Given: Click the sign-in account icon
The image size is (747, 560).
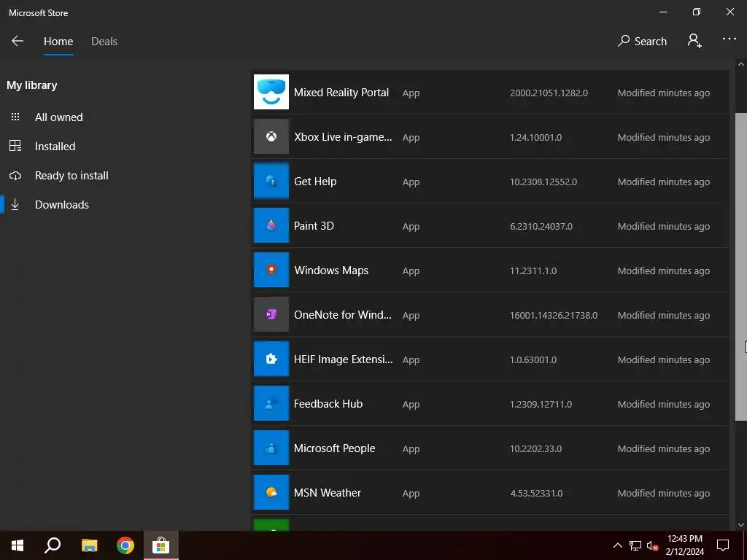Looking at the screenshot, I should tap(694, 41).
